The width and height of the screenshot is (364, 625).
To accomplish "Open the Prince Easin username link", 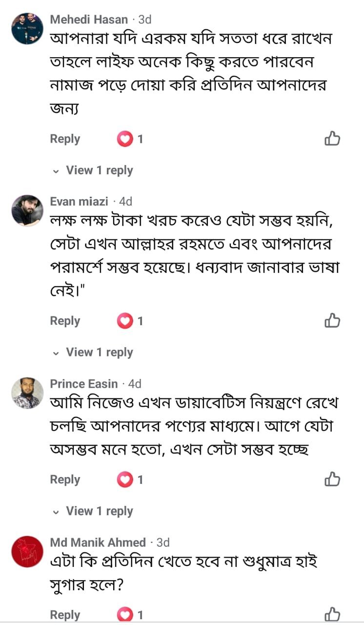I will [x=84, y=384].
